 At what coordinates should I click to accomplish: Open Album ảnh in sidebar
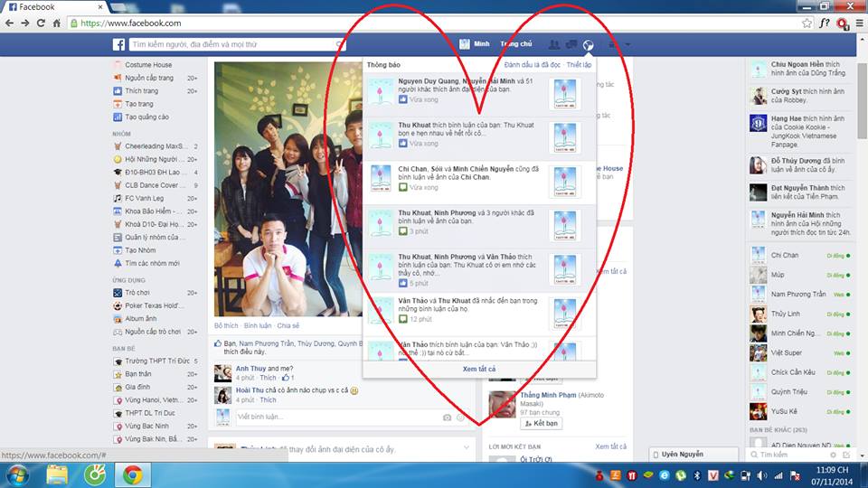[141, 319]
